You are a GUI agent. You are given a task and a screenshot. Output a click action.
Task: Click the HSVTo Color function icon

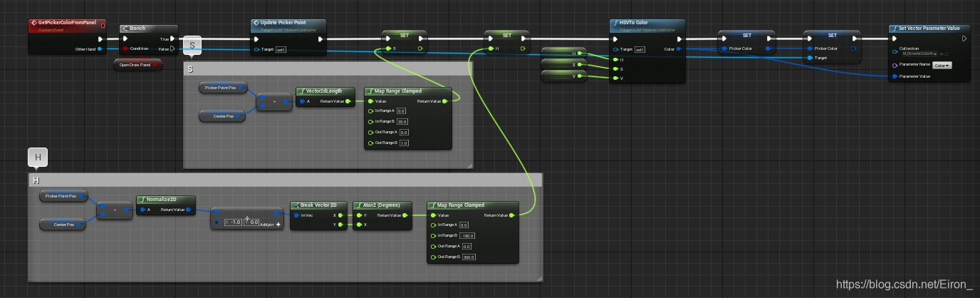(x=615, y=23)
